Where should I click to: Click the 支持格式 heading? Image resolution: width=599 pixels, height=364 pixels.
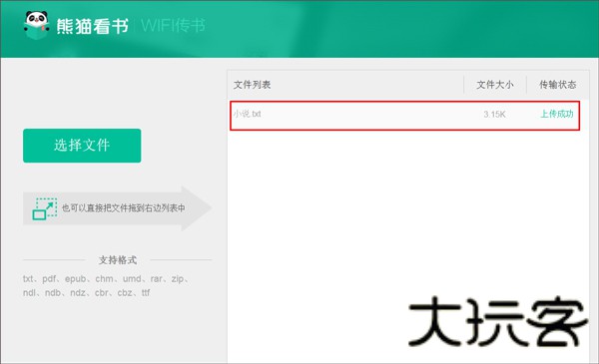118,260
